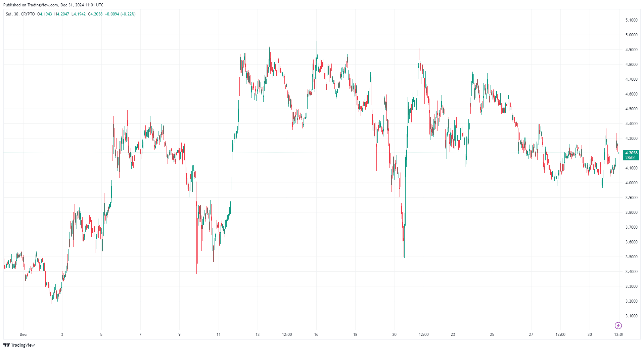Click the date 18 on time axis

(x=355, y=335)
